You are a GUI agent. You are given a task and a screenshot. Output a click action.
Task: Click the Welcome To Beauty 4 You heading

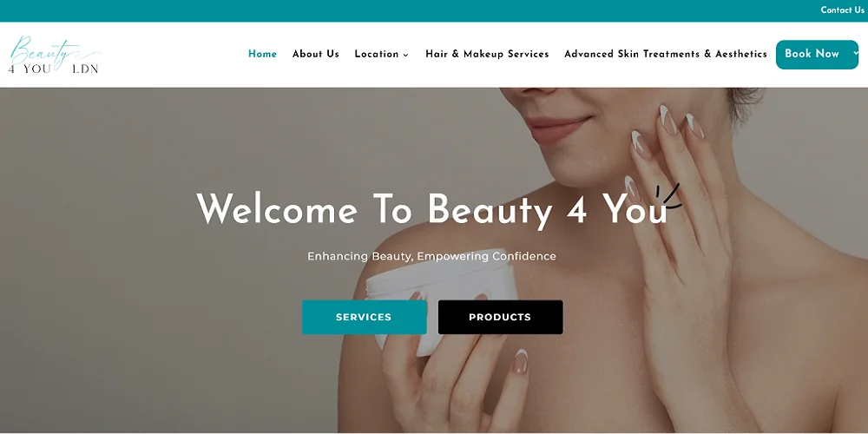pos(431,209)
